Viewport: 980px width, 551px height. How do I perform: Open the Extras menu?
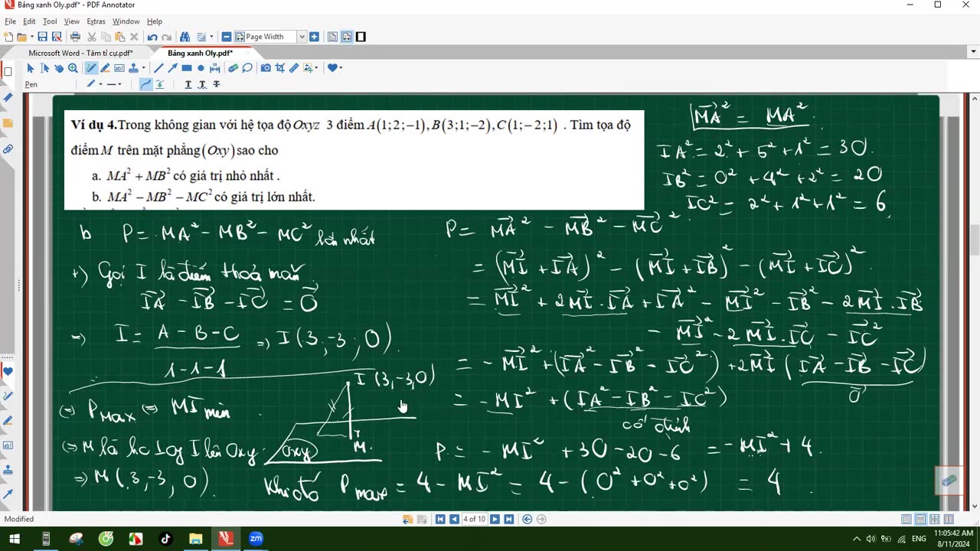click(x=96, y=21)
